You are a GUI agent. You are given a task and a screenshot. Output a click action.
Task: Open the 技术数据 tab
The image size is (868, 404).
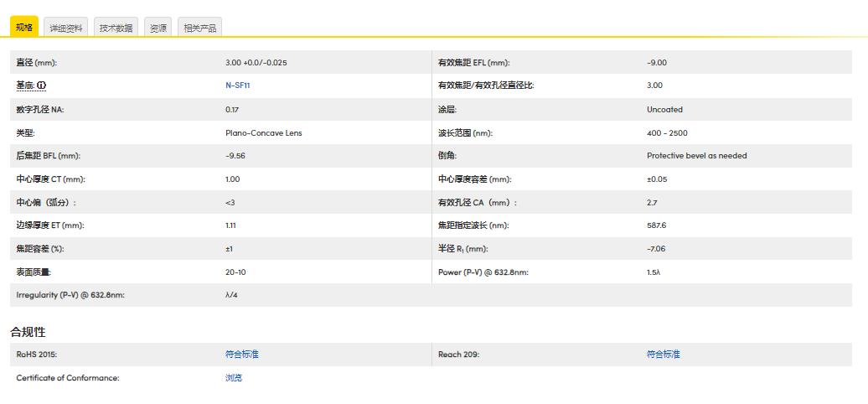pos(116,28)
